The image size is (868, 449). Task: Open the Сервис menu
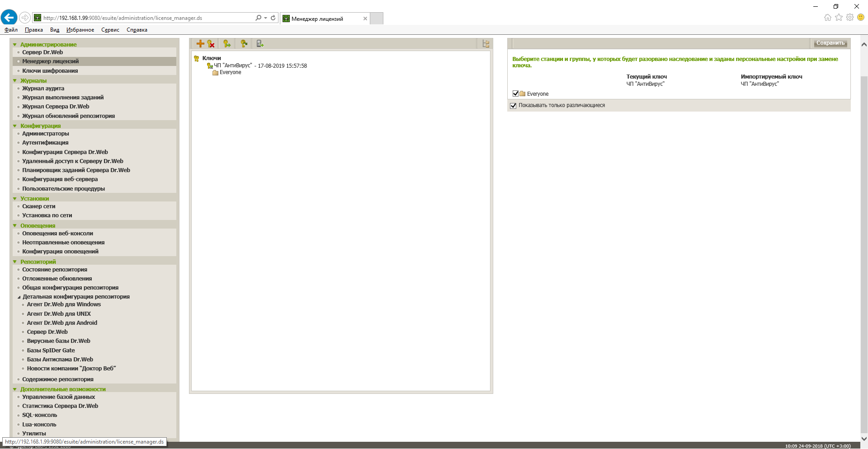[110, 30]
